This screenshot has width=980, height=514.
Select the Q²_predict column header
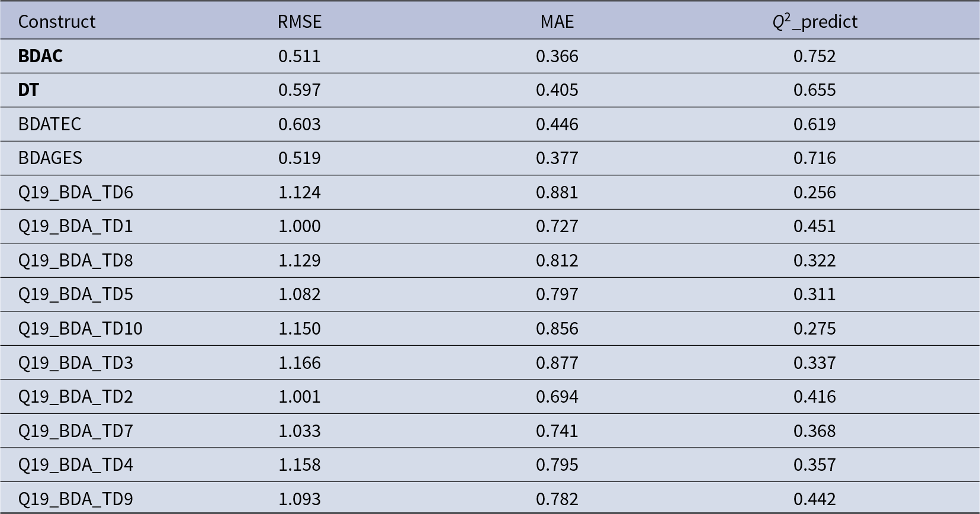tap(815, 21)
